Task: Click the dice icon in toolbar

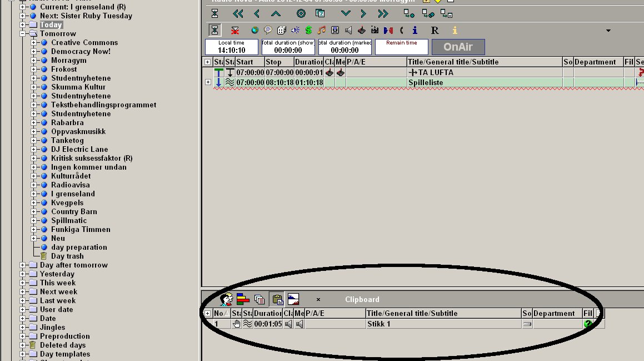Action: pyautogui.click(x=281, y=30)
